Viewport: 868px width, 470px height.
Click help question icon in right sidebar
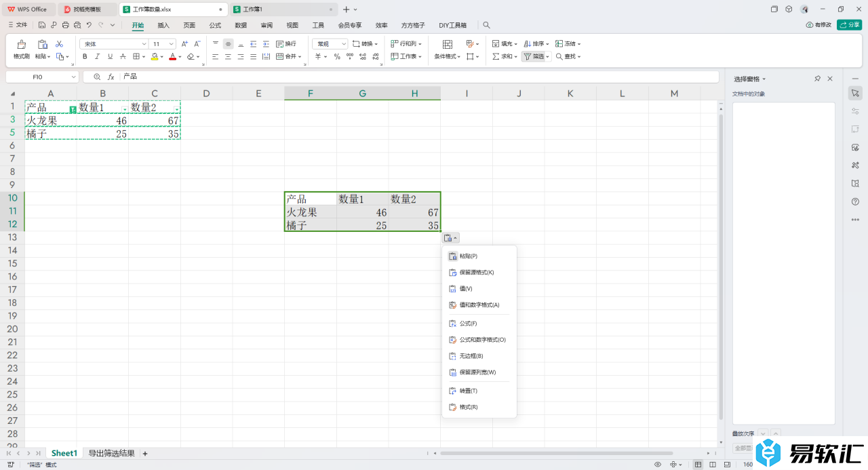click(855, 201)
